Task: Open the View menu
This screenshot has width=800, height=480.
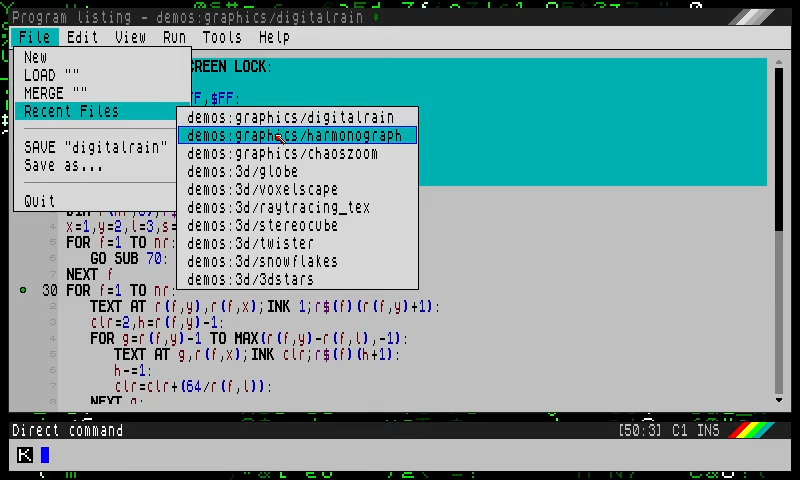Action: (x=130, y=37)
